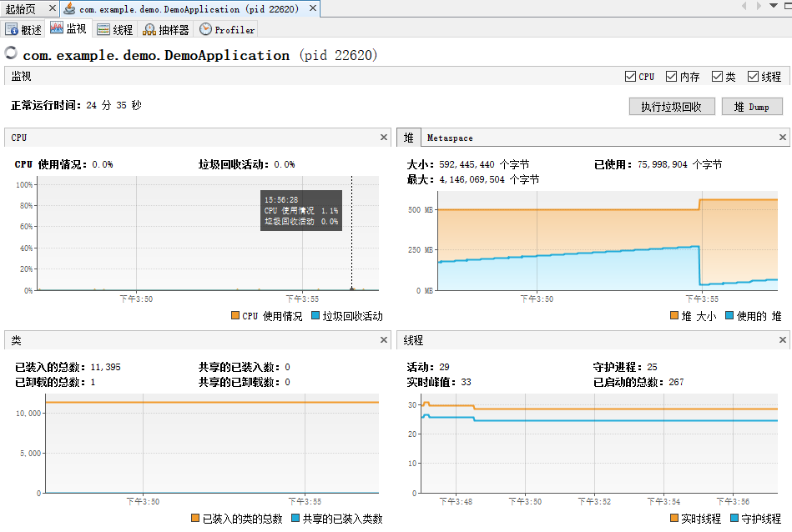
Task: Click 执行垃圾回收 button
Action: point(672,107)
